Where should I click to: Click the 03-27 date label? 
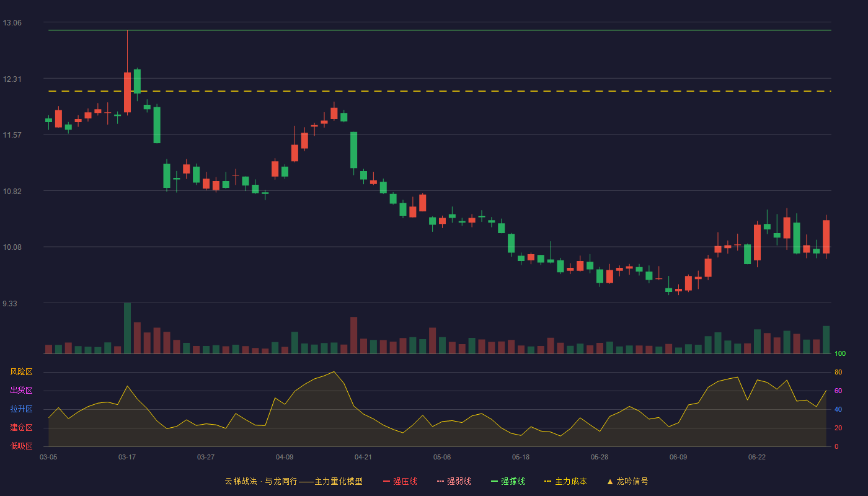(x=206, y=457)
